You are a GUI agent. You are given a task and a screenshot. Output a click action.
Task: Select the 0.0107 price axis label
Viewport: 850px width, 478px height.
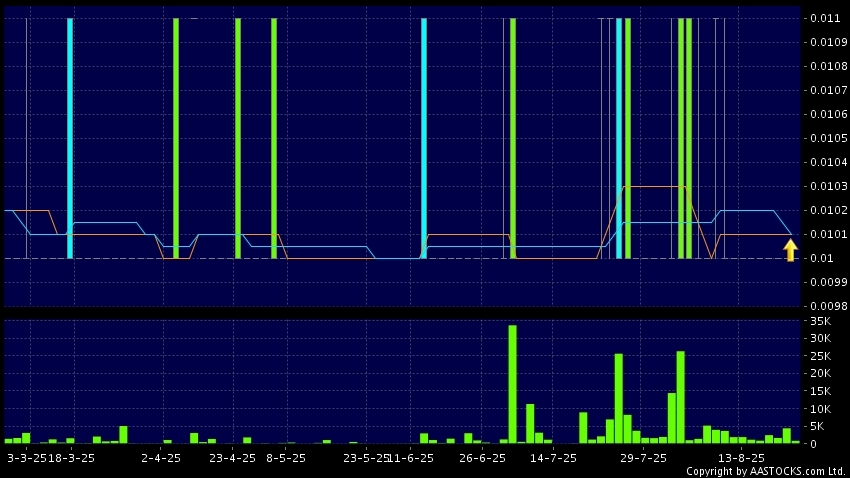(828, 90)
